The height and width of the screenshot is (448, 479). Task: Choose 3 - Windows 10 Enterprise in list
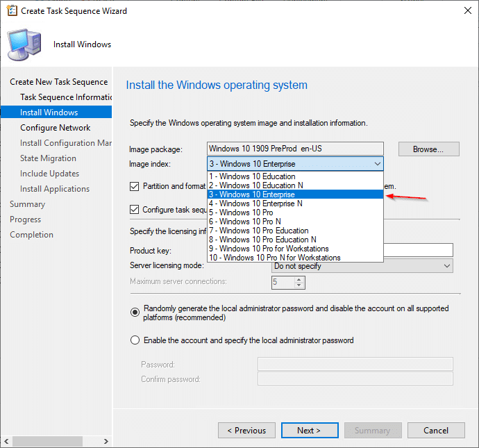coord(295,194)
